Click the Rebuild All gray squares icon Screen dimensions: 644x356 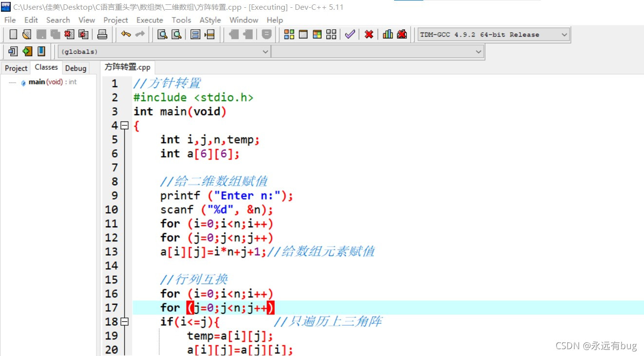pos(331,35)
